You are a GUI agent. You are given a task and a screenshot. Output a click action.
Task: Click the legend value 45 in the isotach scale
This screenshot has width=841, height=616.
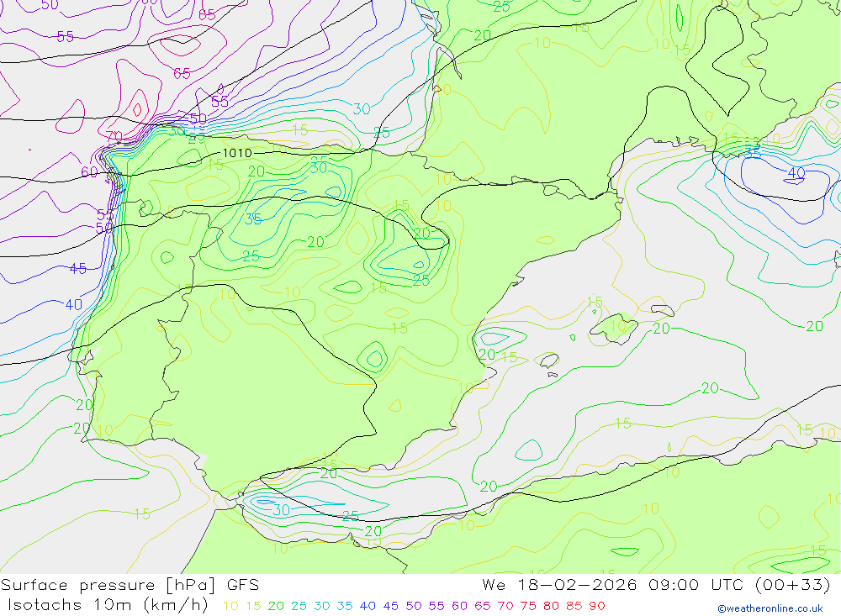coord(391,606)
